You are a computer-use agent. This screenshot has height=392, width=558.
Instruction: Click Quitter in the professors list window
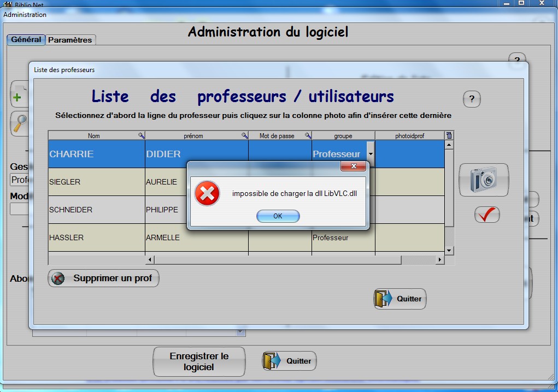(400, 299)
